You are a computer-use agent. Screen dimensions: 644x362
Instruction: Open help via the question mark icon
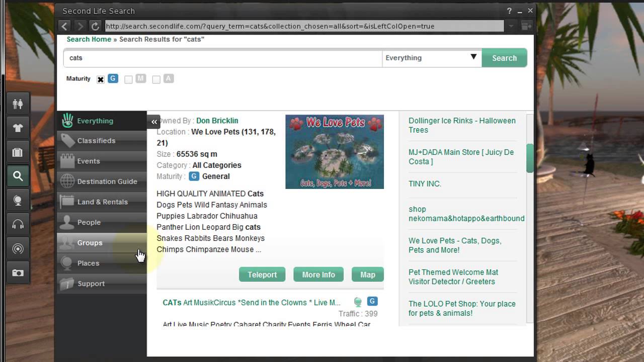point(509,11)
